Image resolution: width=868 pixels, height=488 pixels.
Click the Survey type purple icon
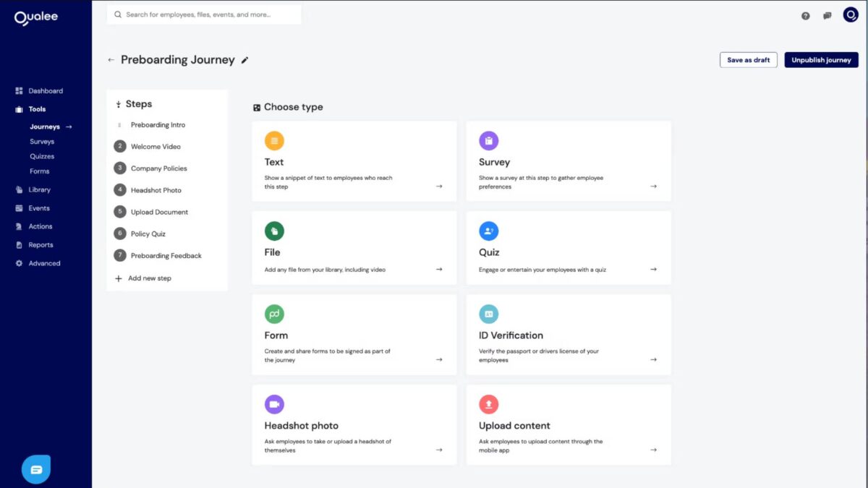pyautogui.click(x=489, y=140)
